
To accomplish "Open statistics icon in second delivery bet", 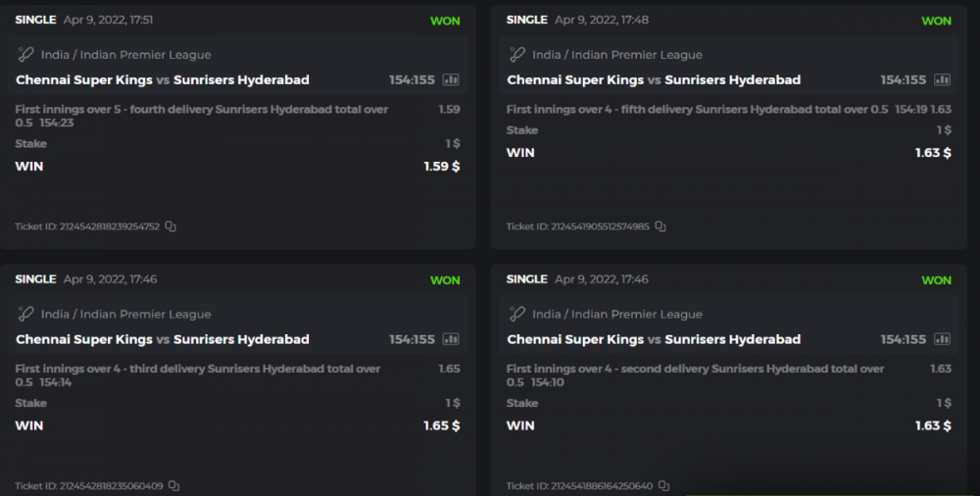I will [x=942, y=339].
